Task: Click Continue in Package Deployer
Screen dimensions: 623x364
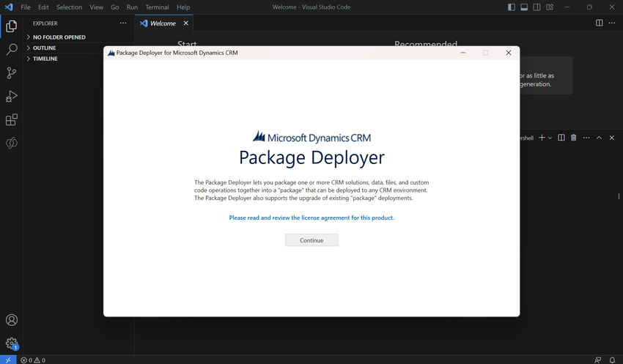Action: pos(311,240)
